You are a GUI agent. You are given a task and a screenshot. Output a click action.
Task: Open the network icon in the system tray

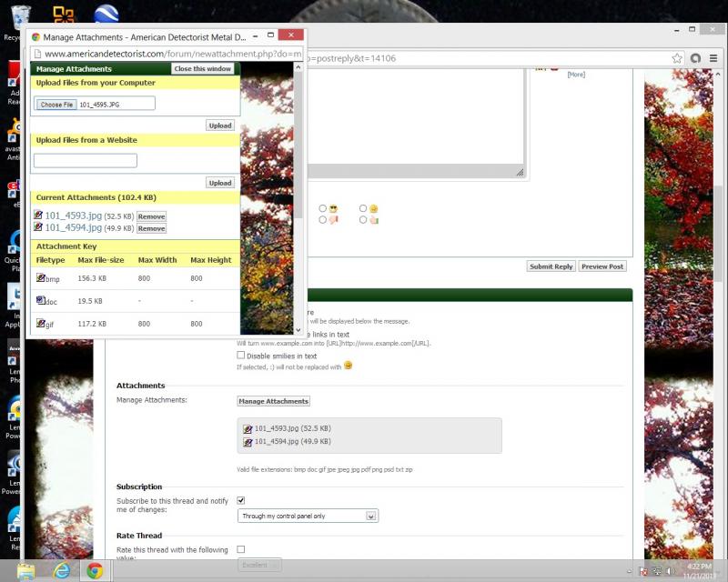click(657, 571)
